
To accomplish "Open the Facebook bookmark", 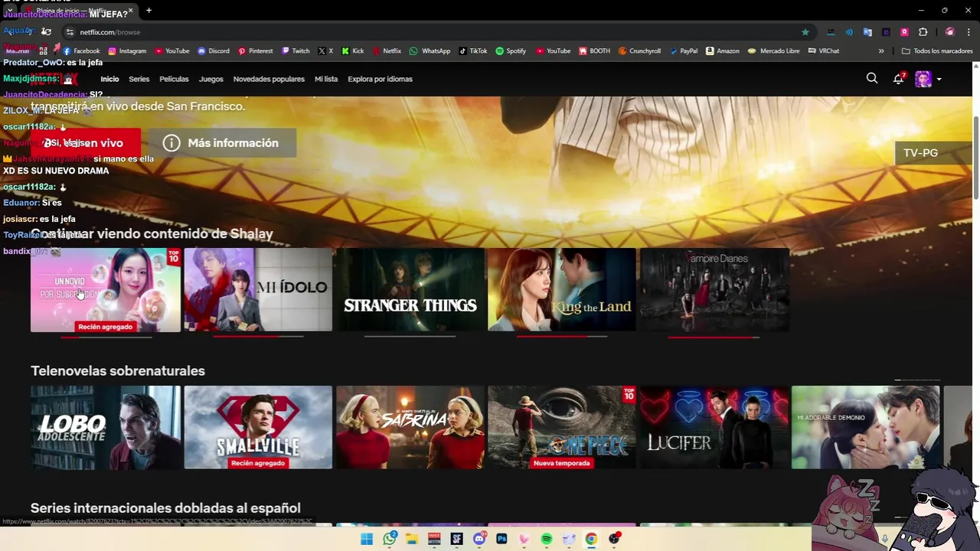I will 82,51.
